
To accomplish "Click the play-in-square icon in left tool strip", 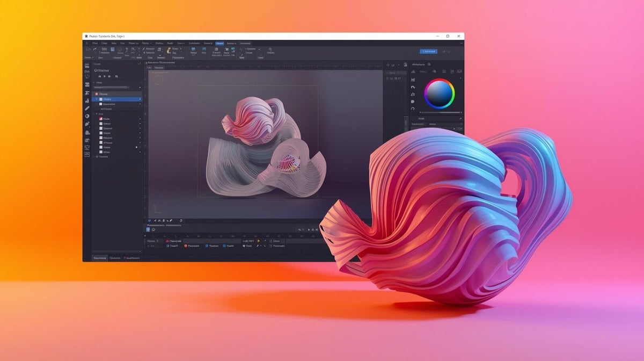I will click(x=87, y=154).
